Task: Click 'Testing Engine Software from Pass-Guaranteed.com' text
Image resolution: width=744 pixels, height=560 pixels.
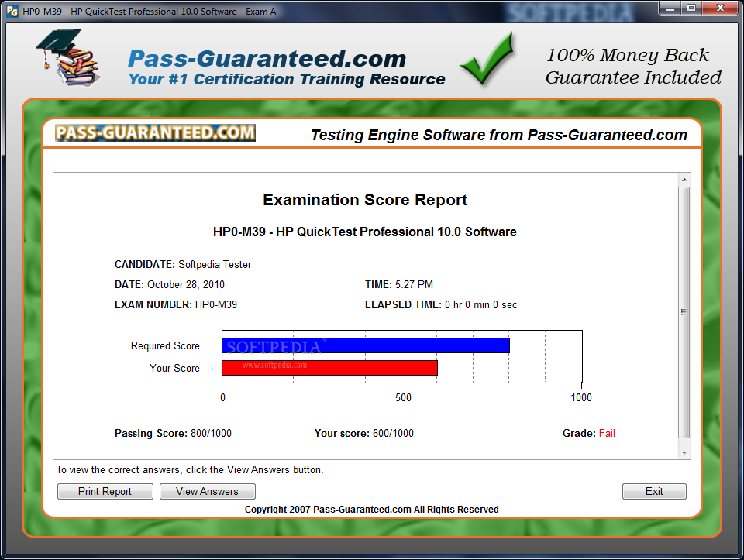Action: [x=498, y=135]
